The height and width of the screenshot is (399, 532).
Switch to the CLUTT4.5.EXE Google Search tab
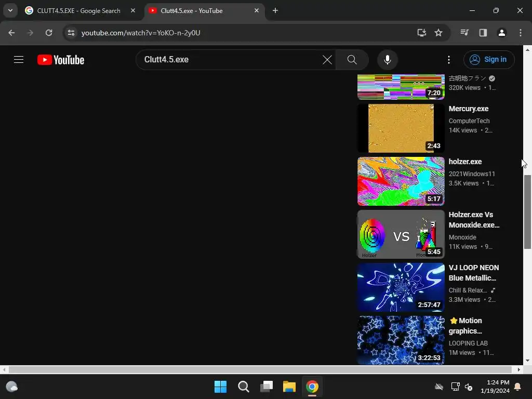coord(79,11)
